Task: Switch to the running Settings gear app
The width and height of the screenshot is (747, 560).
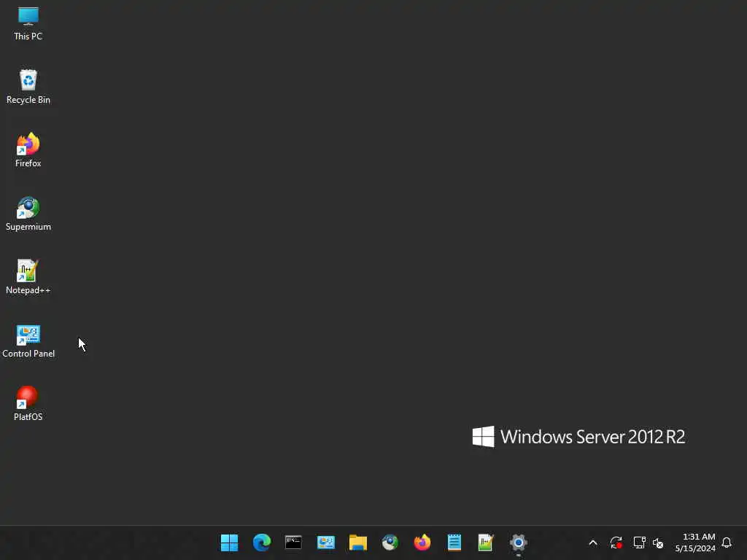Action: click(519, 542)
